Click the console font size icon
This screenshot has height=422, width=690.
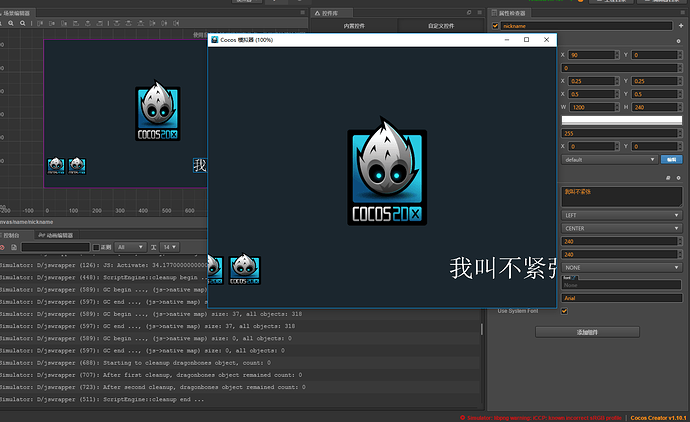point(154,247)
